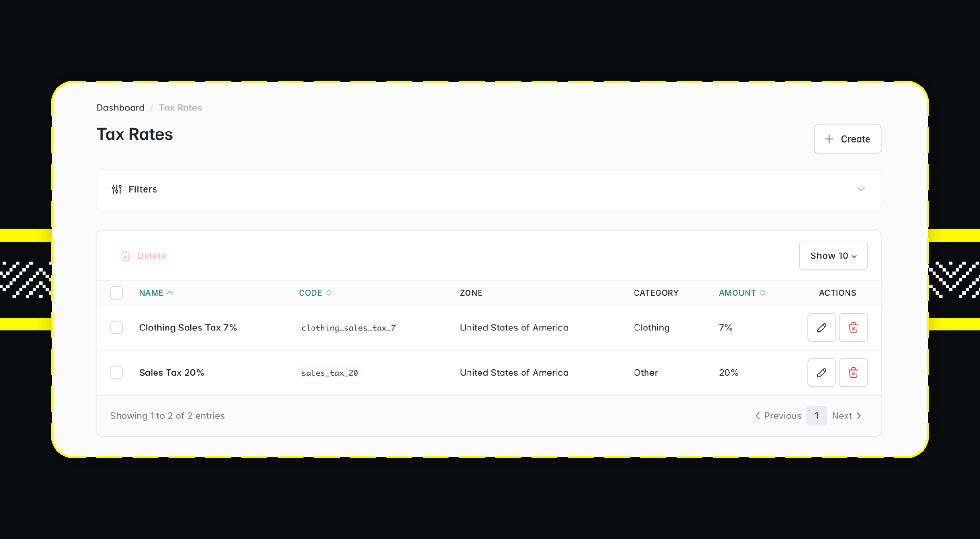Click the plus icon in Create button
Screen dimensions: 980x539
(829, 139)
